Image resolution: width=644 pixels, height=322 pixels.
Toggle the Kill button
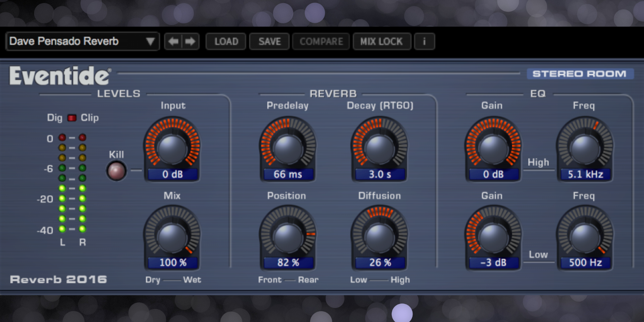click(x=116, y=171)
